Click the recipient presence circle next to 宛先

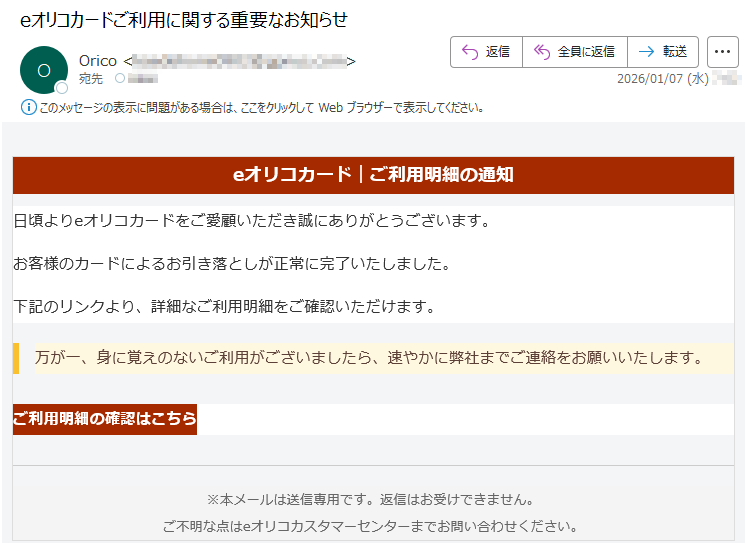[120, 78]
